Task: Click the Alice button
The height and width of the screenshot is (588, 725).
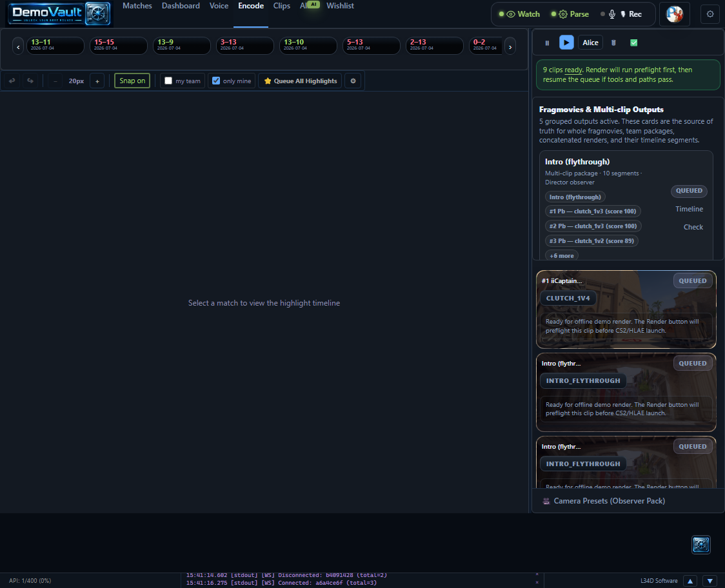Action: pos(590,43)
